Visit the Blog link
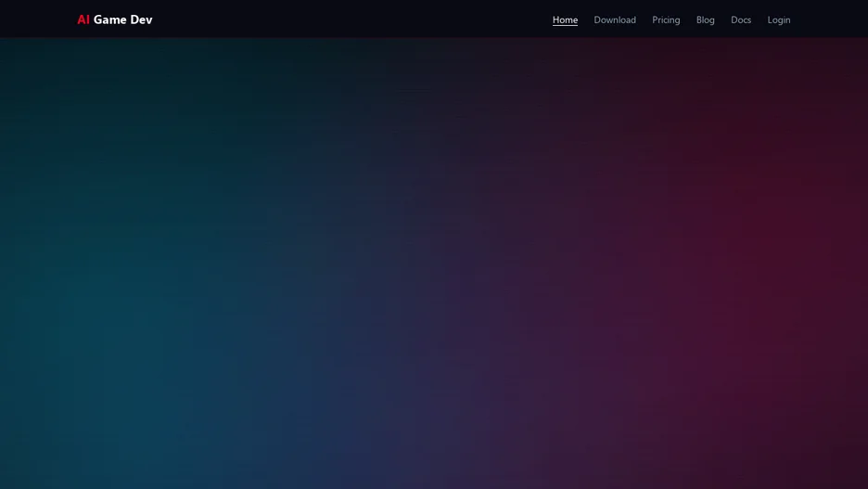 pyautogui.click(x=705, y=19)
